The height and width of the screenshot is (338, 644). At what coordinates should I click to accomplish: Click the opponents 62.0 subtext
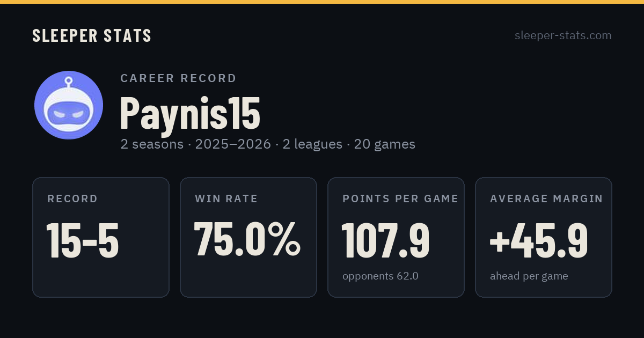click(380, 276)
